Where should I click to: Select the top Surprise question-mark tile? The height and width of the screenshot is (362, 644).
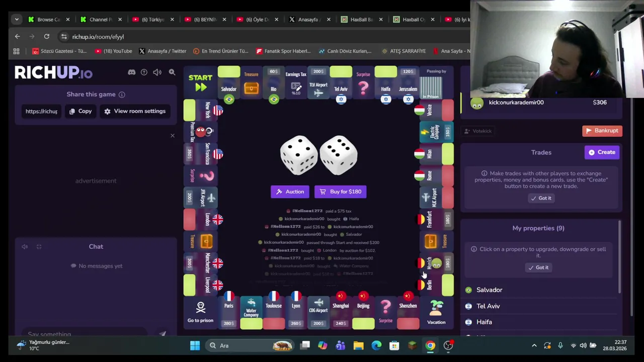coord(363,82)
